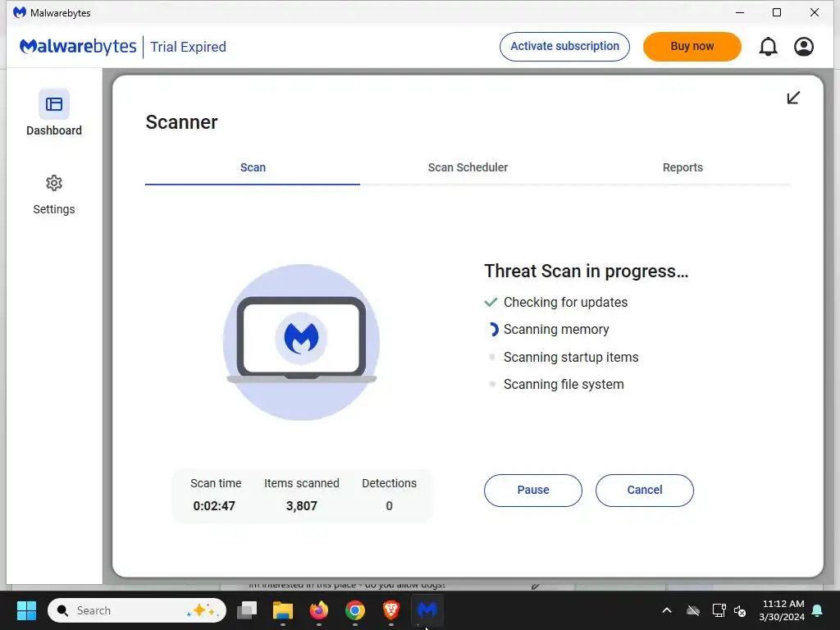Image resolution: width=840 pixels, height=630 pixels.
Task: Show hidden system tray icons
Action: (x=667, y=610)
